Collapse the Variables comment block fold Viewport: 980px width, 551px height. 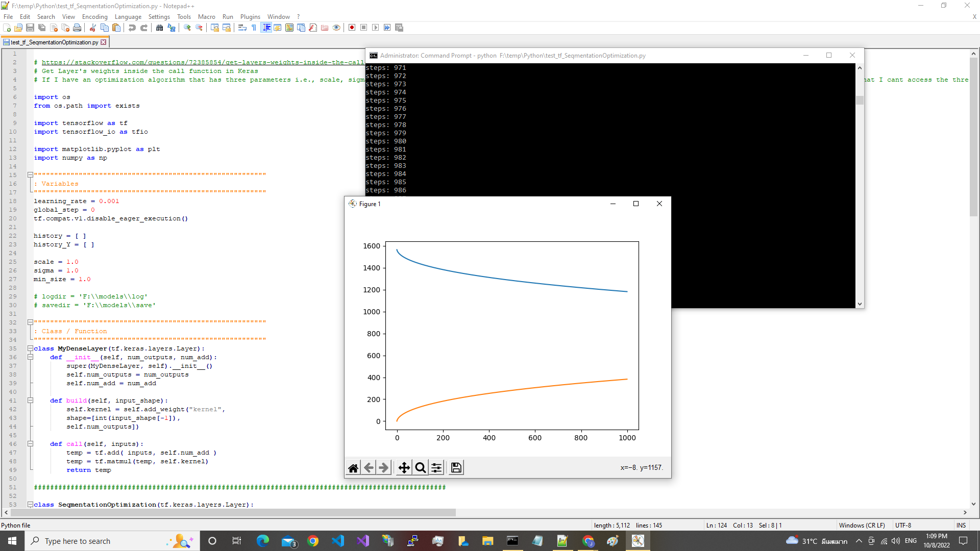[30, 175]
